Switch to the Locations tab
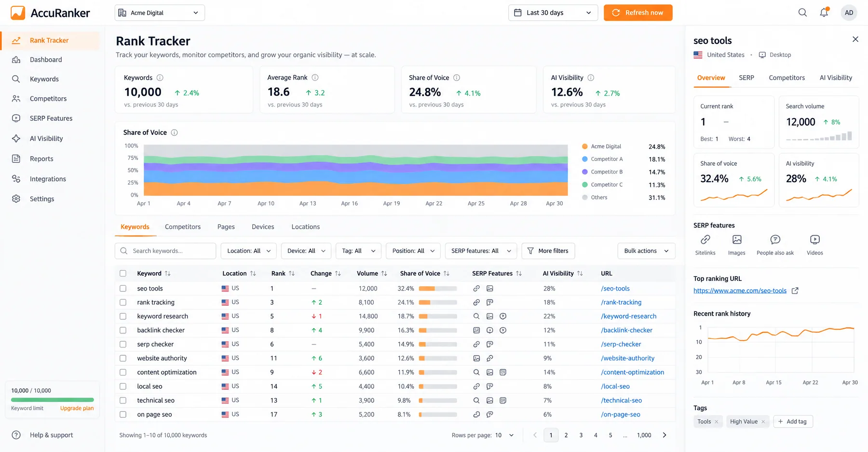 (306, 227)
